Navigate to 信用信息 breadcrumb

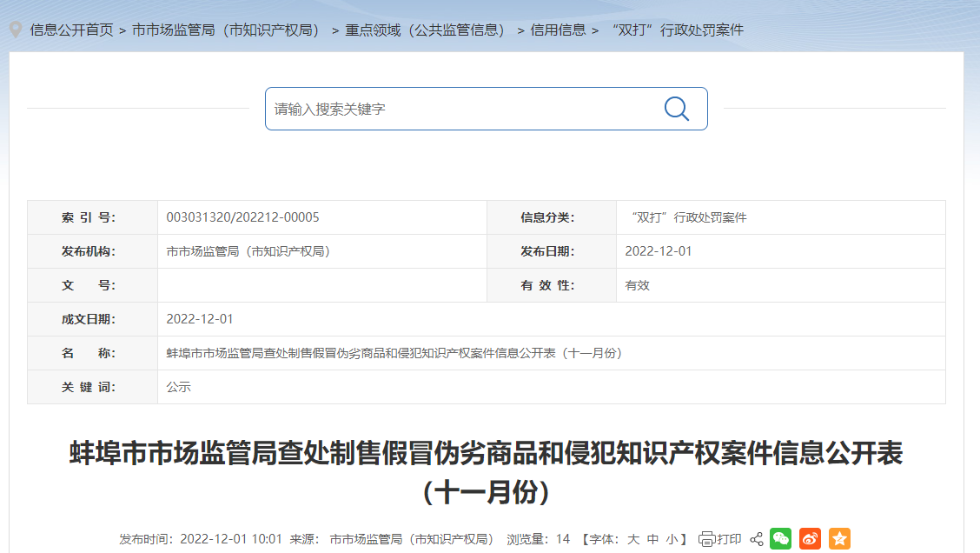click(558, 30)
